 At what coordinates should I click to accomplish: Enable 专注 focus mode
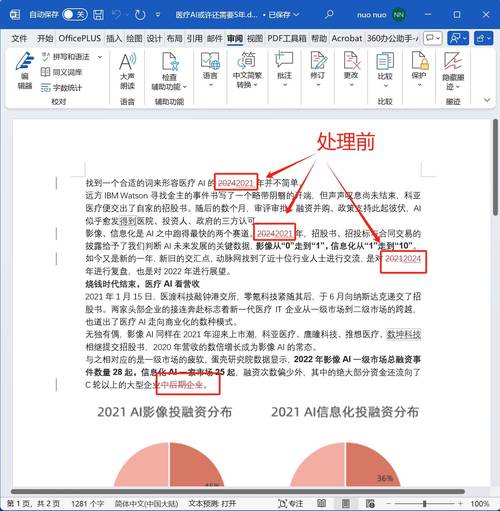pyautogui.click(x=291, y=503)
